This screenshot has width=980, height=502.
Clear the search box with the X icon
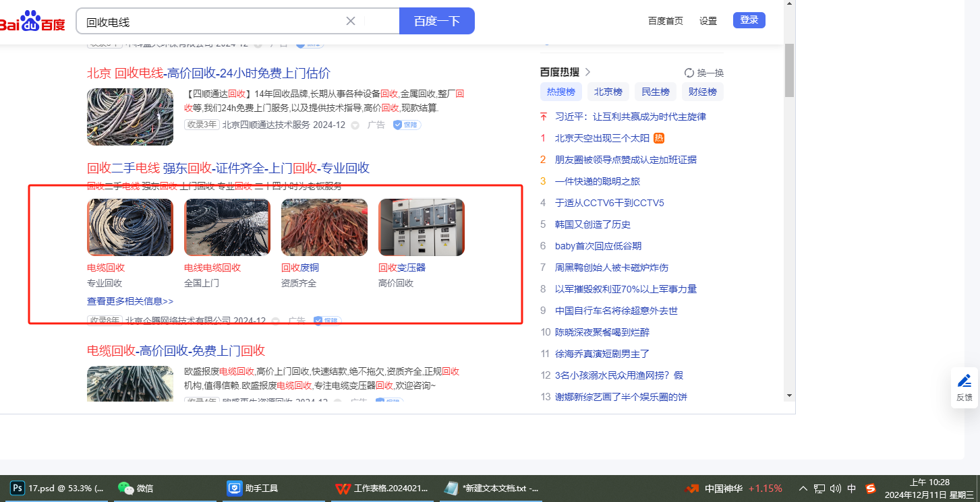point(351,21)
